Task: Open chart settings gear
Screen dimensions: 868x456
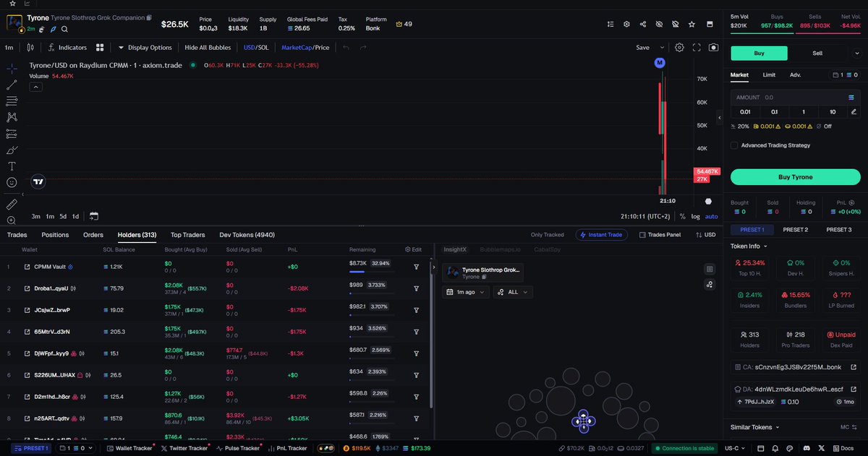Action: click(679, 48)
